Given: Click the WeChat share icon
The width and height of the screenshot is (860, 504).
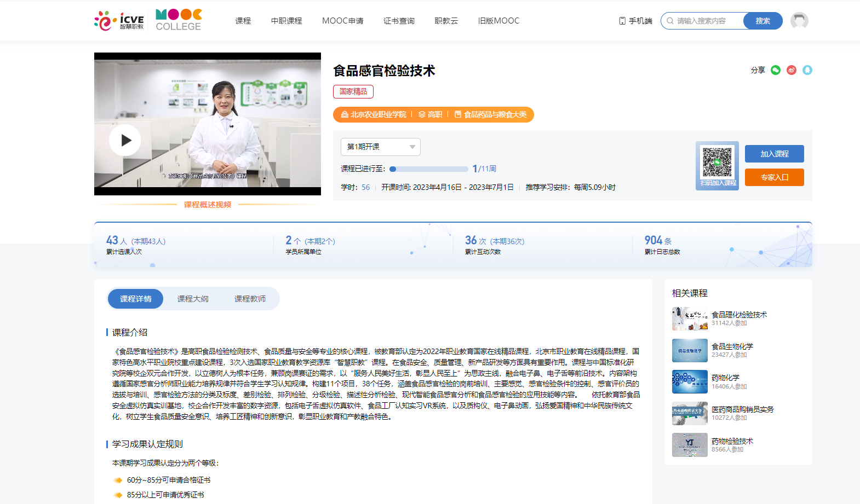Looking at the screenshot, I should pos(775,70).
